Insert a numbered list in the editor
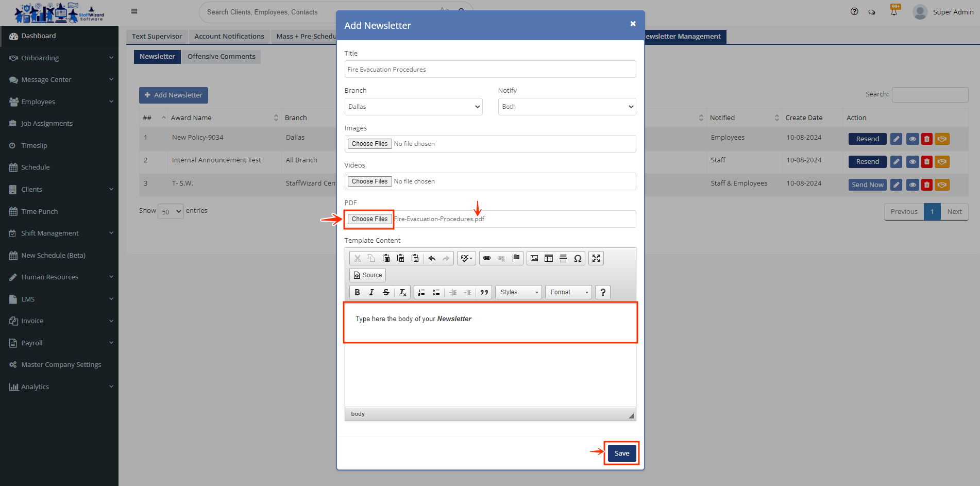 point(421,292)
